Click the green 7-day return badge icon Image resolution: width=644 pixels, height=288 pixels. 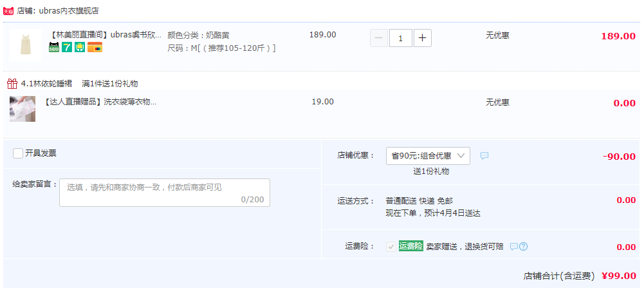67,47
